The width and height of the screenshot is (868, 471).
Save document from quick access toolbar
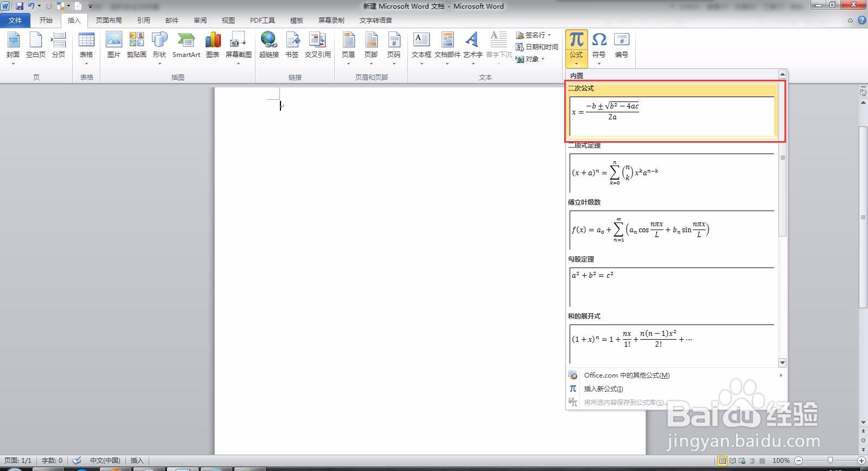click(x=20, y=6)
